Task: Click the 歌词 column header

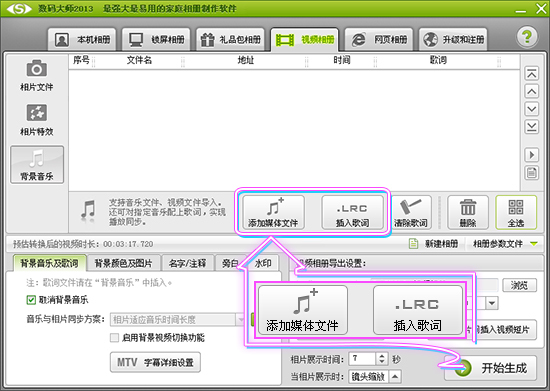Action: click(x=438, y=60)
